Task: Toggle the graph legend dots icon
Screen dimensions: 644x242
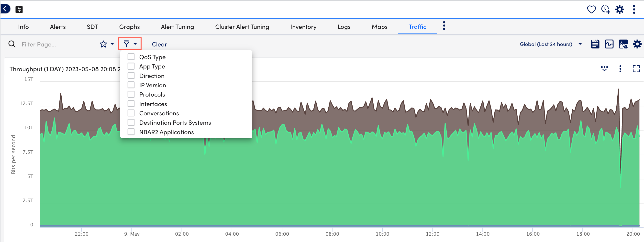Action: [604, 69]
